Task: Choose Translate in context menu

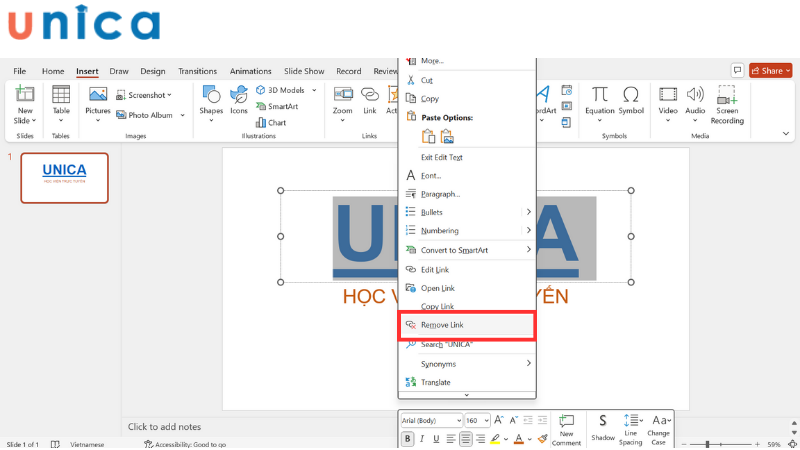Action: (467, 382)
